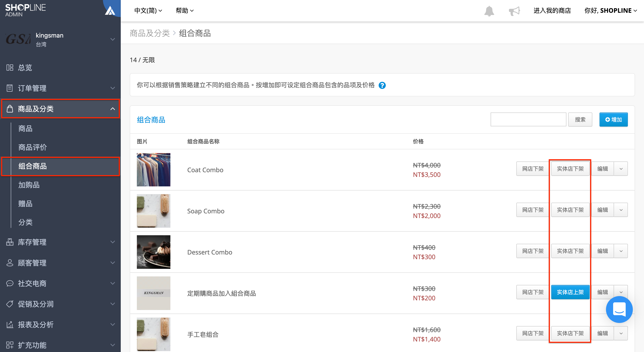Open the Coat Combo product thumbnail

tap(153, 170)
